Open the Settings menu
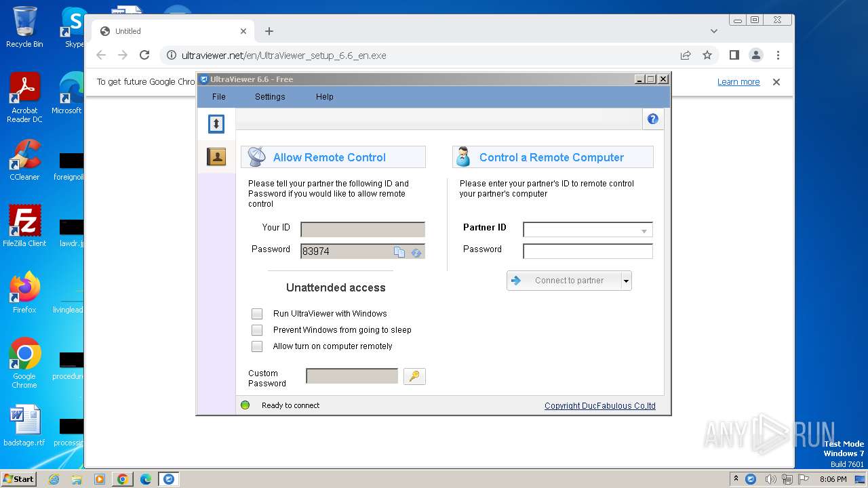The image size is (868, 488). 270,97
